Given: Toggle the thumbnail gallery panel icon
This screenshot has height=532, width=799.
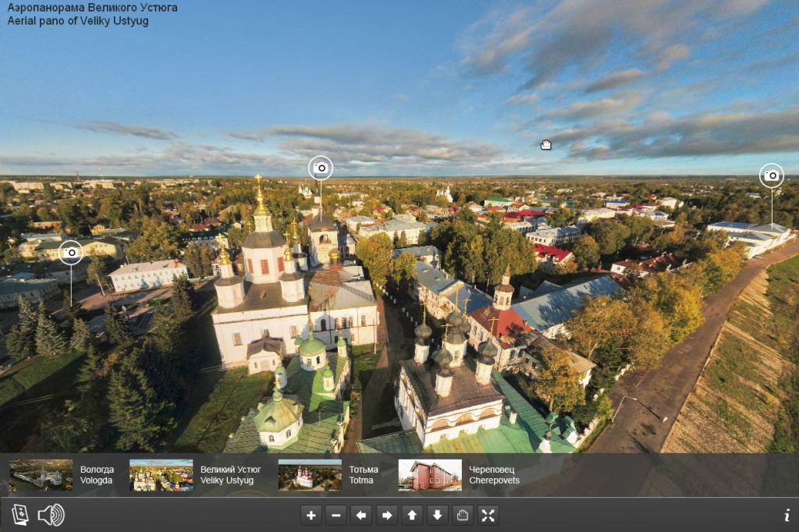Looking at the screenshot, I should pos(20,515).
